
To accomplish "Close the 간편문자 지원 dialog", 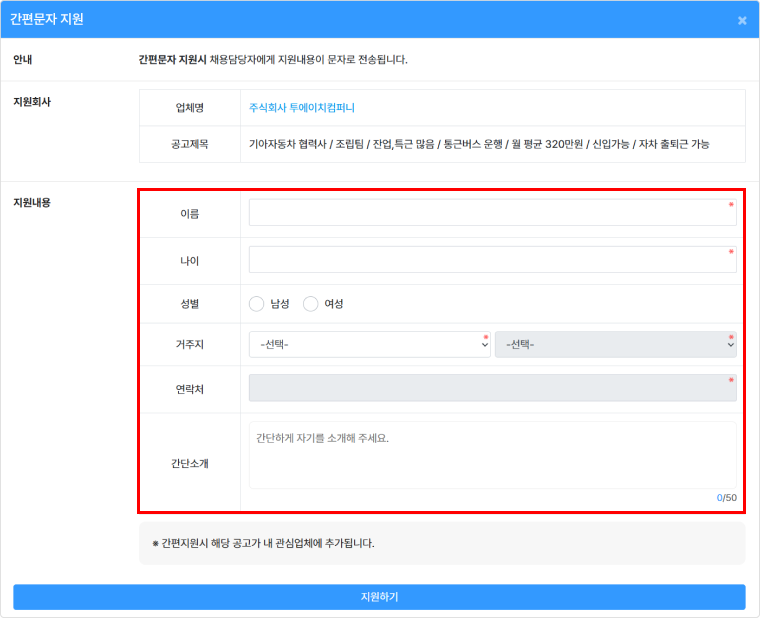I will point(742,20).
